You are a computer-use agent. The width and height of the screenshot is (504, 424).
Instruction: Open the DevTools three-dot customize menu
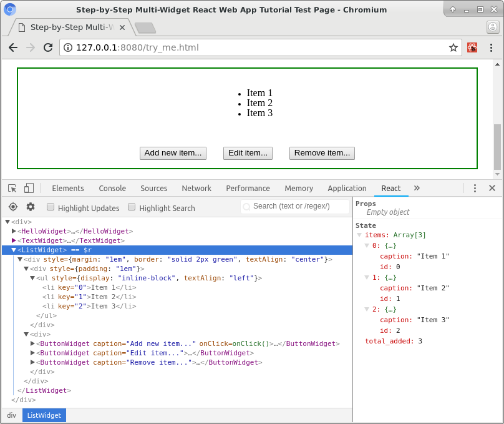point(475,188)
